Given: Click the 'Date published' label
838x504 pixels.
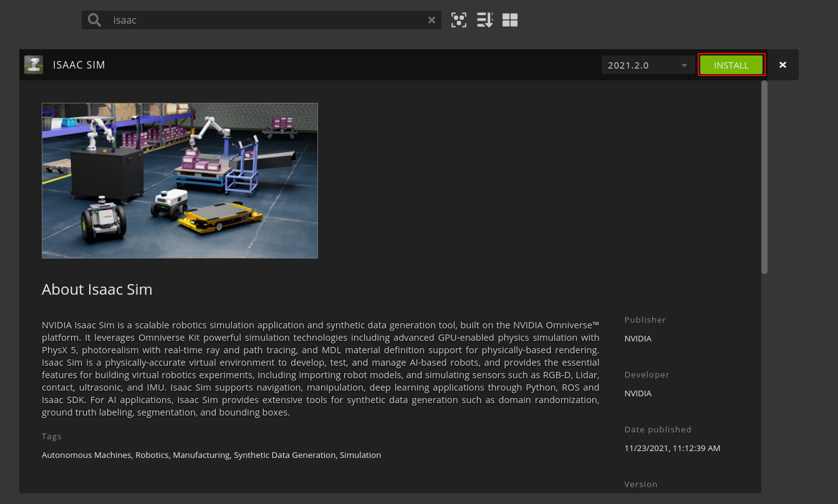Looking at the screenshot, I should [658, 429].
